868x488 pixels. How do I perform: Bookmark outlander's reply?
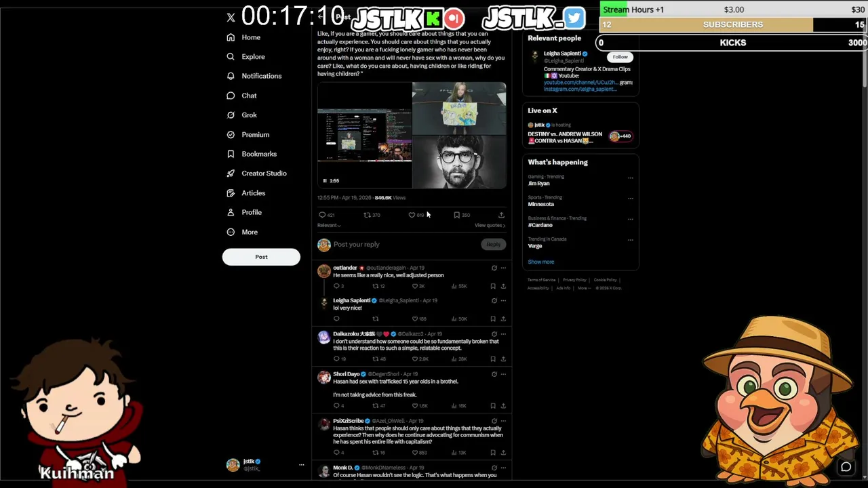point(493,286)
